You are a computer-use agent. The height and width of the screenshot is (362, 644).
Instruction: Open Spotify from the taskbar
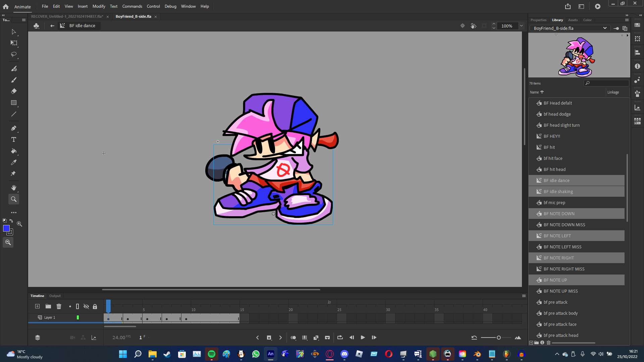212,354
